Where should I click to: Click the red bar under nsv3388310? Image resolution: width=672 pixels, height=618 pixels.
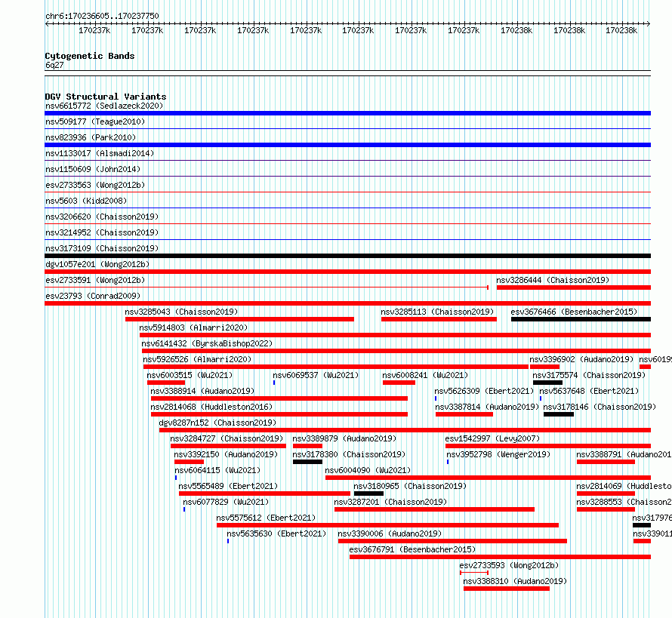tap(506, 589)
